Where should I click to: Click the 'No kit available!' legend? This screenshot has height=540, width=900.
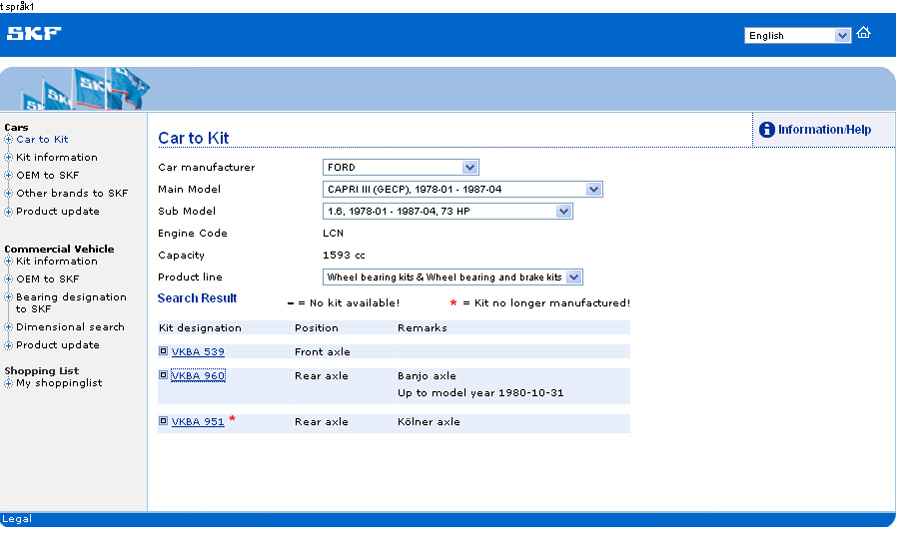coord(354,303)
